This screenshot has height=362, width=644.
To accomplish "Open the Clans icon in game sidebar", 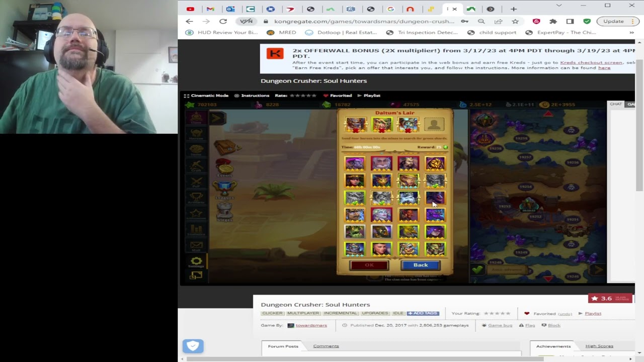I will tap(196, 118).
